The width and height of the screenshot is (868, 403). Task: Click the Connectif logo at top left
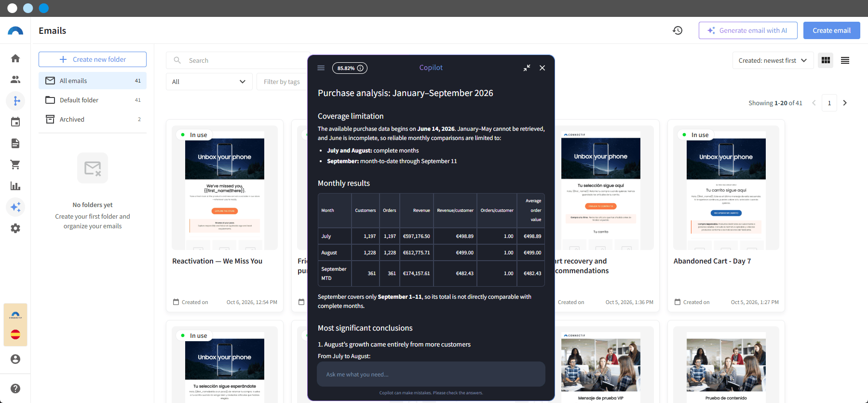tap(15, 30)
